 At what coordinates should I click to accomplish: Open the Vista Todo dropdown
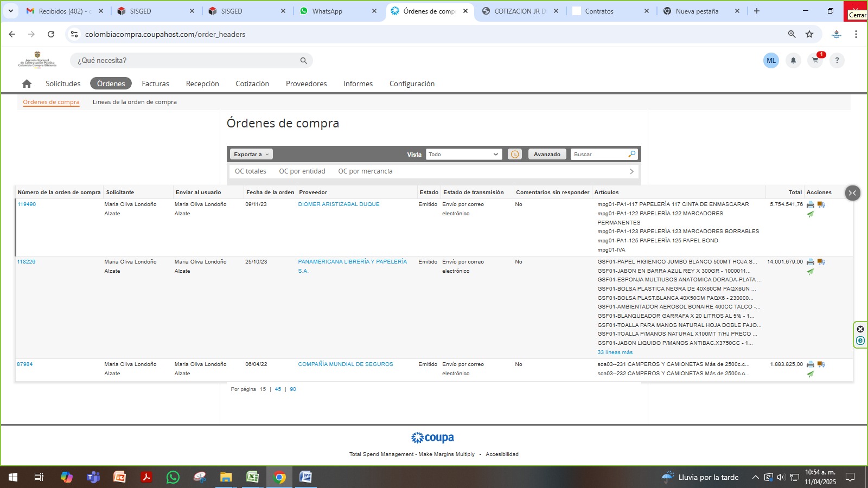(x=463, y=155)
